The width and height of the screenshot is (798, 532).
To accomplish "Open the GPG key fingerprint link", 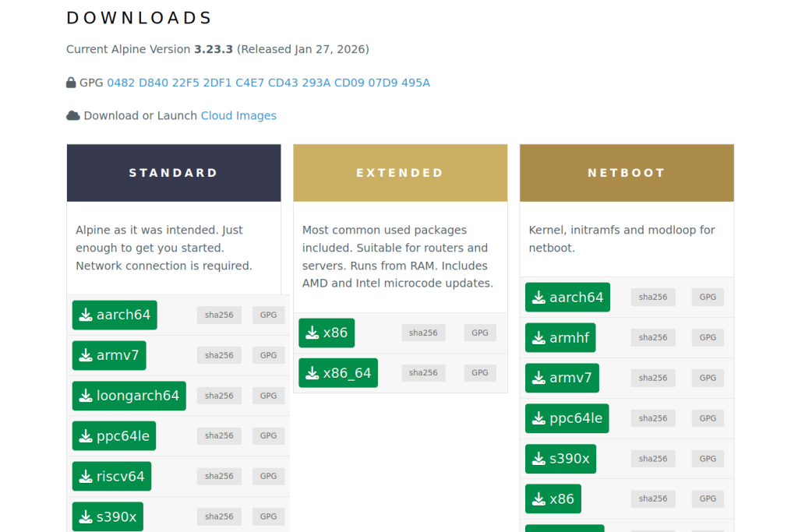I will pos(268,83).
